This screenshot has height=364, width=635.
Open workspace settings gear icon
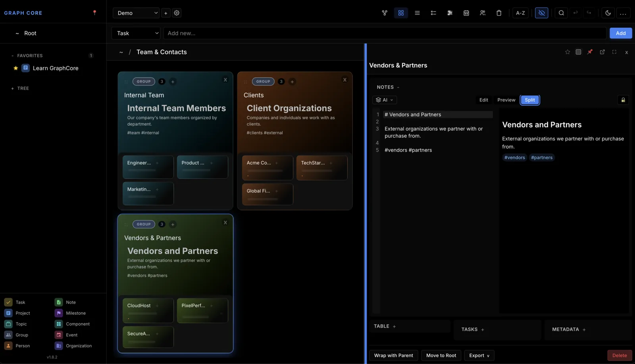tap(177, 13)
